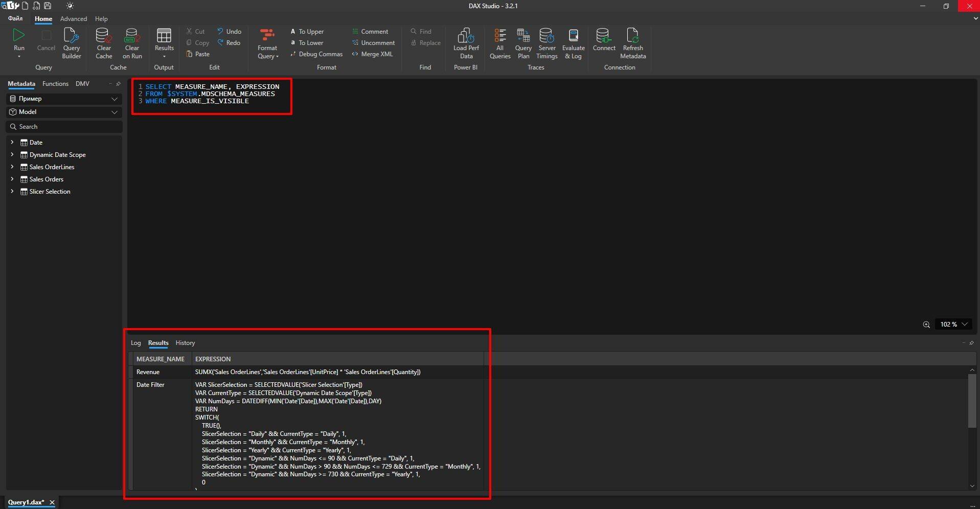
Task: Switch to the Home ribbon tab
Action: click(43, 19)
